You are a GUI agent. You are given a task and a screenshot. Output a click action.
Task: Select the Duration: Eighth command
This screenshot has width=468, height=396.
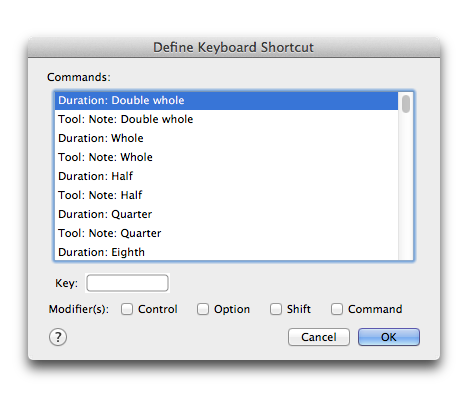226,252
